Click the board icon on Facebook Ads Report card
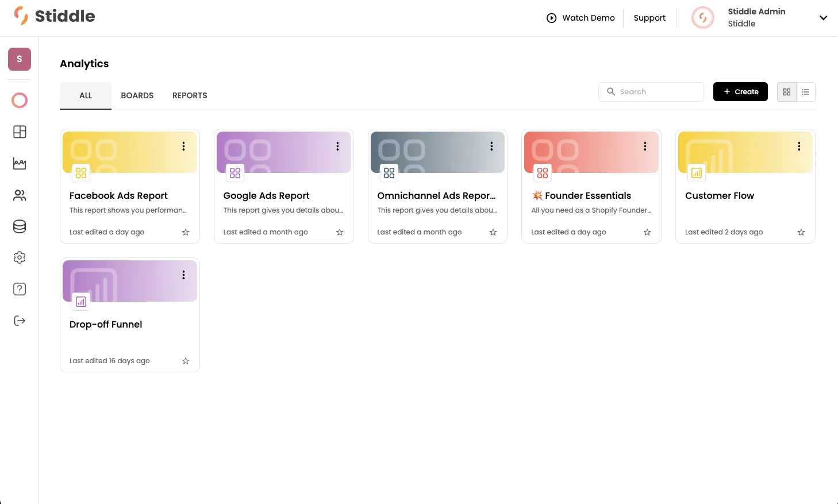The height and width of the screenshot is (504, 838). tap(81, 173)
